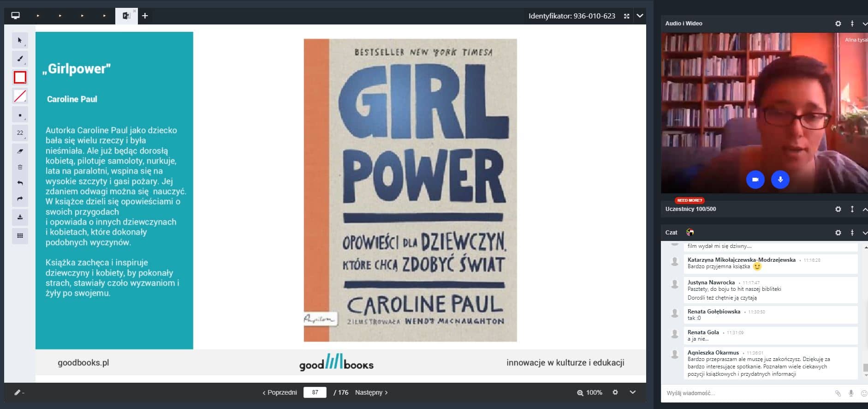Screen dimensions: 868x409
Task: Click Justyna Nawrocka's name in chat
Action: [x=711, y=283]
